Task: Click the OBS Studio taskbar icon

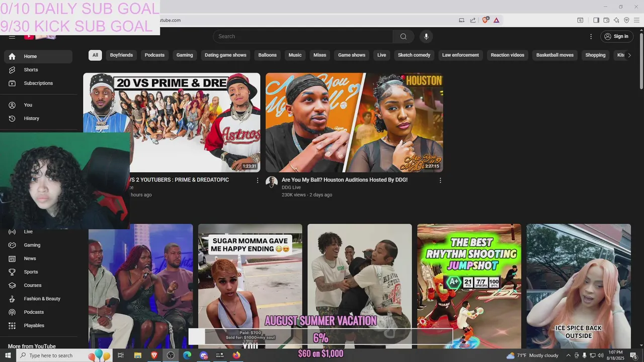Action: point(171,355)
